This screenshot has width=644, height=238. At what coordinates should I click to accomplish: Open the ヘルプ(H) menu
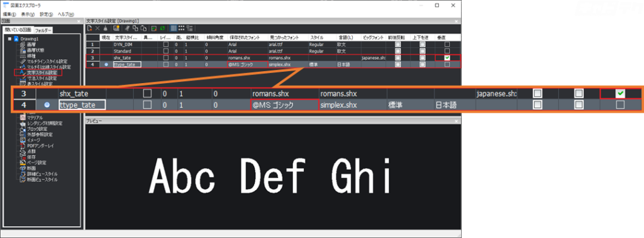pyautogui.click(x=65, y=14)
